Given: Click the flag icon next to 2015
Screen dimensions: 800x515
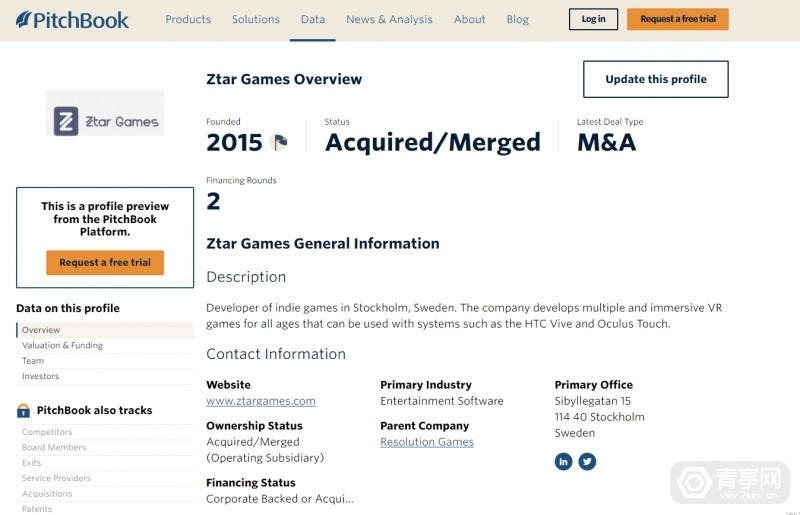Looking at the screenshot, I should click(x=279, y=142).
